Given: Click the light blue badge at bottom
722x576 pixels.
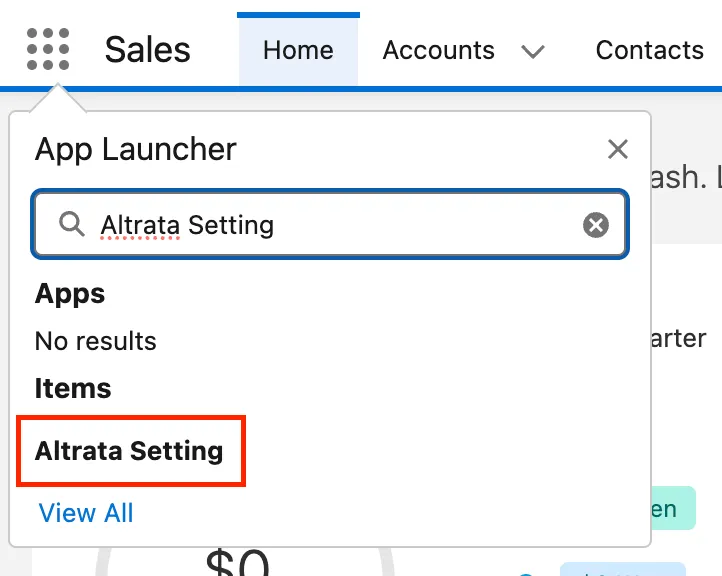Looking at the screenshot, I should point(623,569).
